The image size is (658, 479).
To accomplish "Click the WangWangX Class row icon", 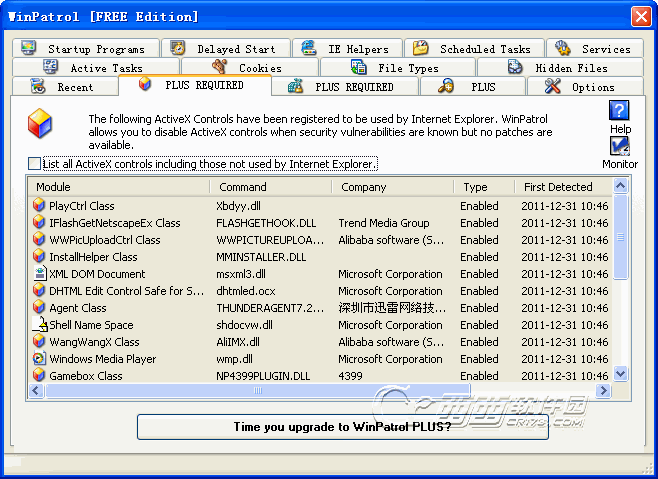I will (x=39, y=341).
